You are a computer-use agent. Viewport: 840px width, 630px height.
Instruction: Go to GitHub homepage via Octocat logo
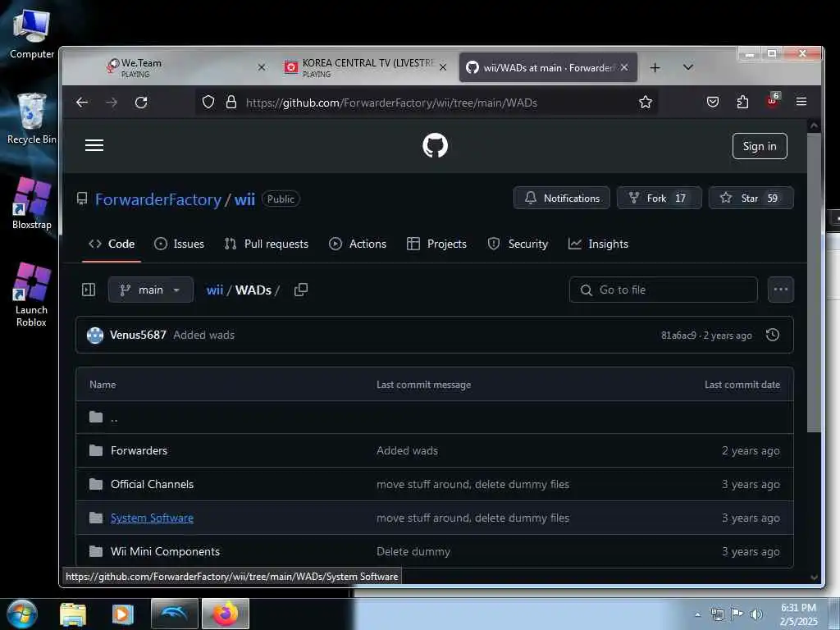(x=435, y=146)
